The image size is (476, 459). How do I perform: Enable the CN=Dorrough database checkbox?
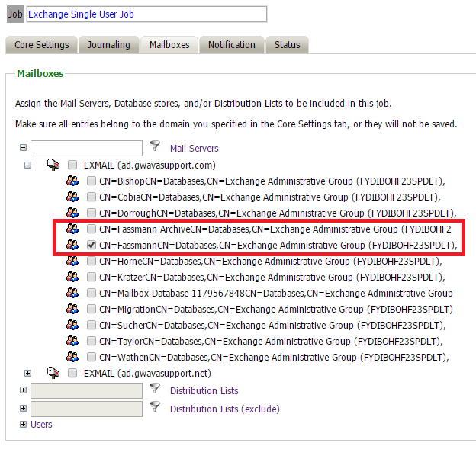(92, 213)
